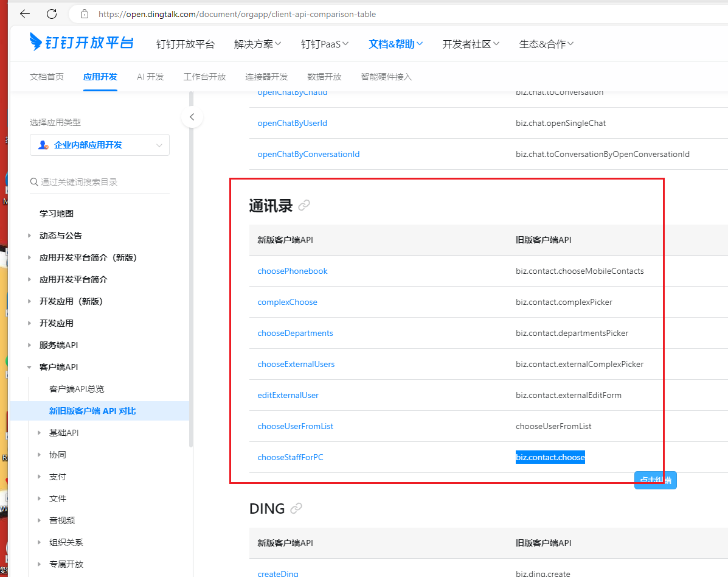Select the biz.contact.complexPicker cell

click(x=564, y=302)
